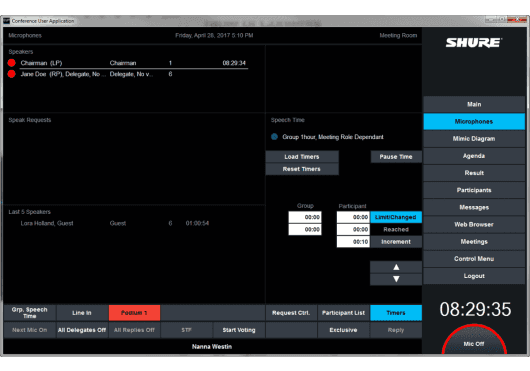Click the STF button
Viewport: 530px width, 371px height.
[187, 330]
